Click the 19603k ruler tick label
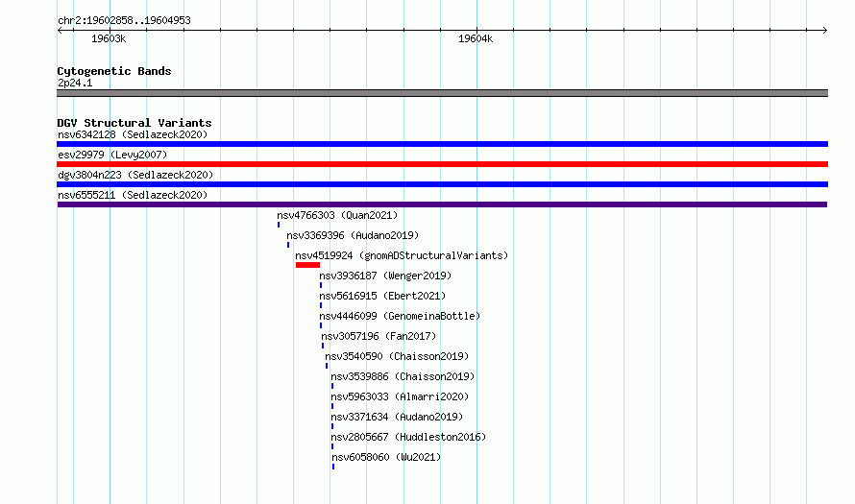This screenshot has height=504, width=855. pyautogui.click(x=109, y=38)
